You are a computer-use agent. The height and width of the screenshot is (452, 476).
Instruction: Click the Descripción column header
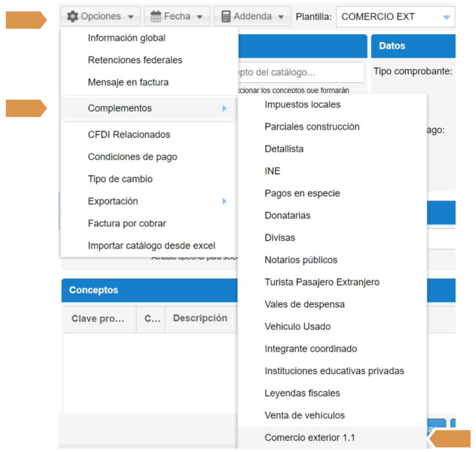click(x=200, y=318)
